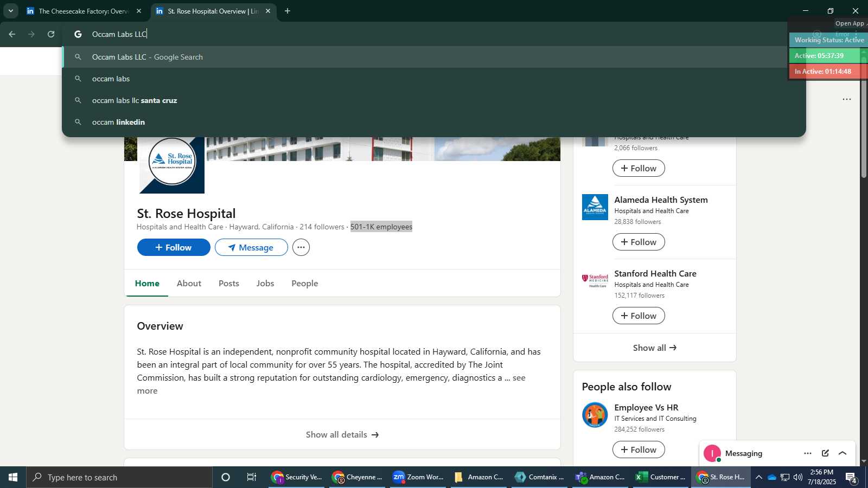Open Cortana circle icon
Viewport: 868px width, 488px height.
226,477
